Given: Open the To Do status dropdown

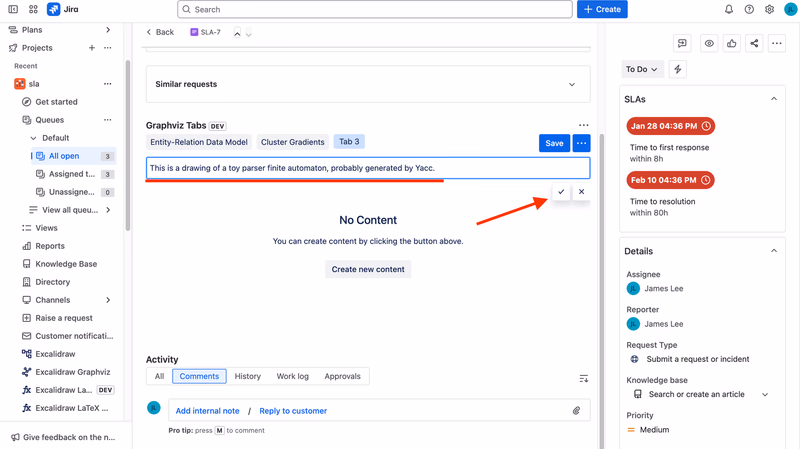Looking at the screenshot, I should (x=642, y=69).
